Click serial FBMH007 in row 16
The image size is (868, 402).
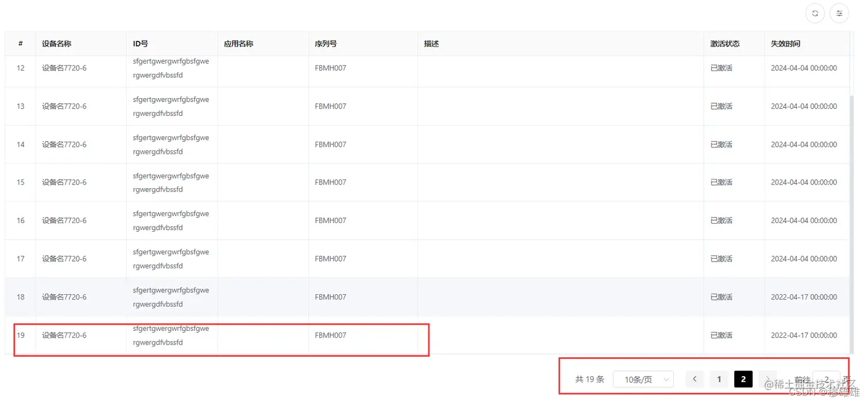pos(331,220)
